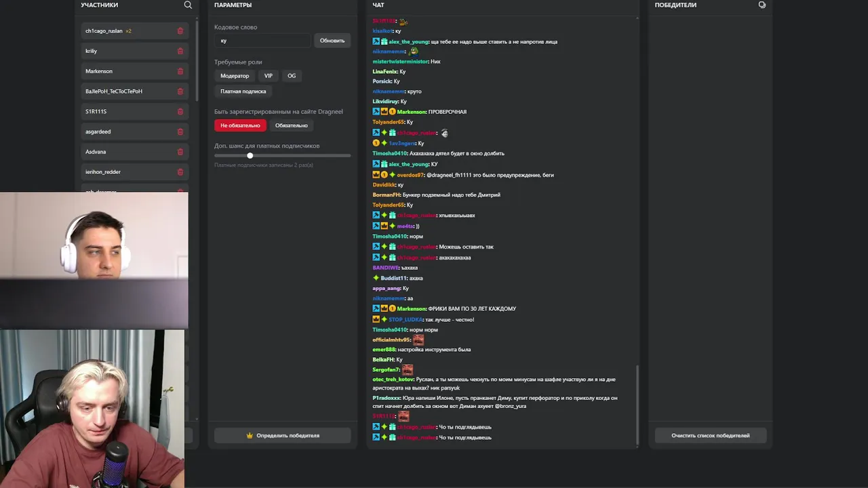This screenshot has height=488, width=868.
Task: Click the Обновить button
Action: [332, 41]
